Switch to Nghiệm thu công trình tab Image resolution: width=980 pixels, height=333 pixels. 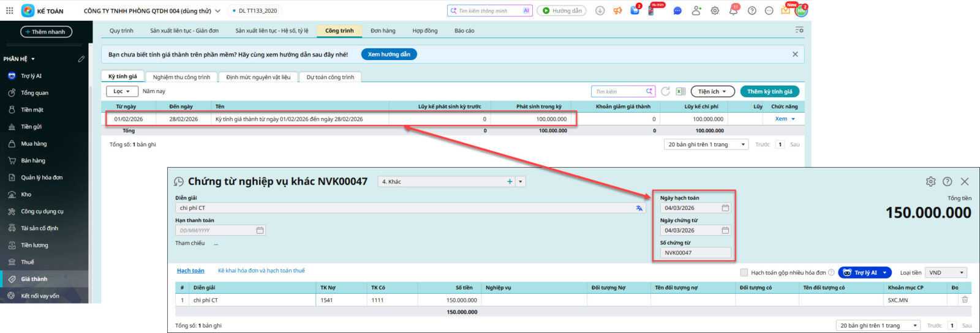click(x=181, y=77)
